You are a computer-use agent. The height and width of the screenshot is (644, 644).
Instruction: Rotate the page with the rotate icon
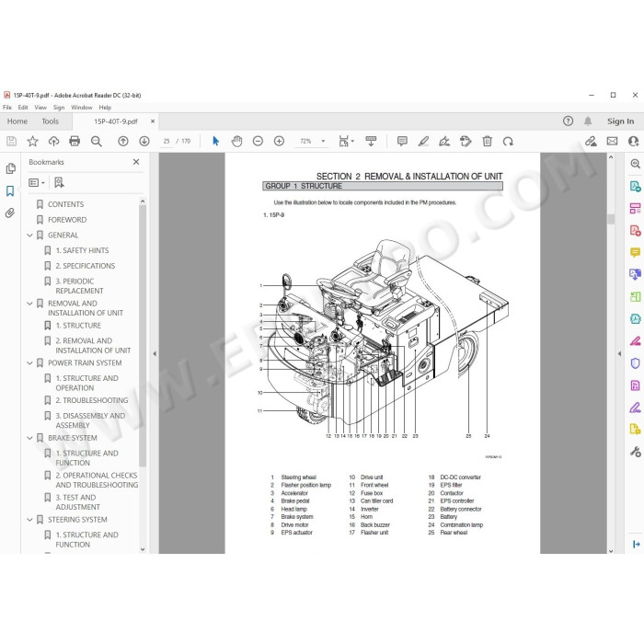click(508, 142)
